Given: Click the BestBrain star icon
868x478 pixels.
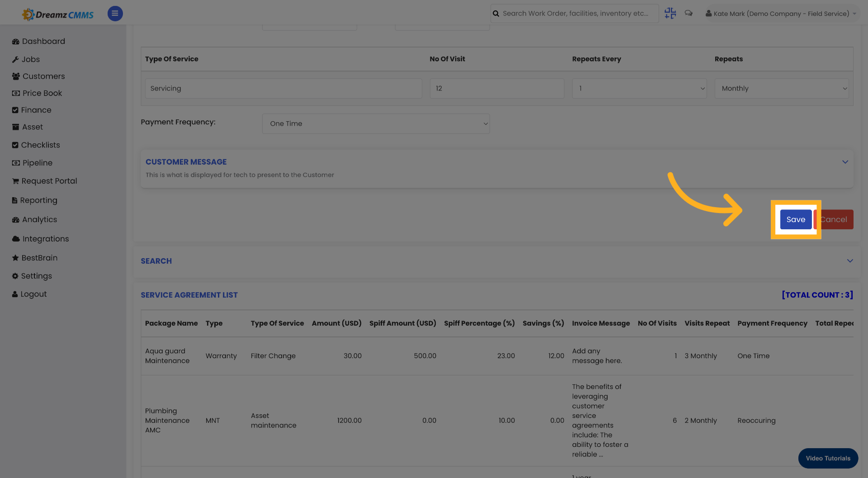Looking at the screenshot, I should [15, 258].
